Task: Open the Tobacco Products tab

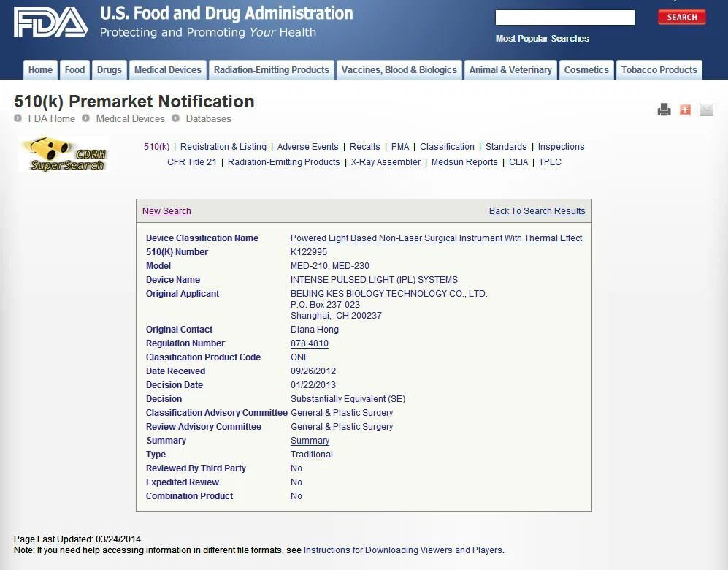Action: (x=659, y=70)
